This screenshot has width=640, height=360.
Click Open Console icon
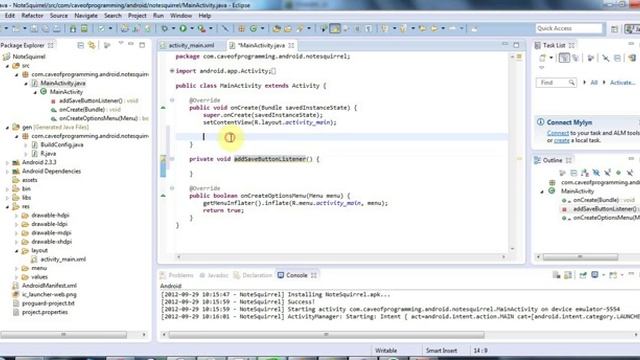tap(613, 275)
